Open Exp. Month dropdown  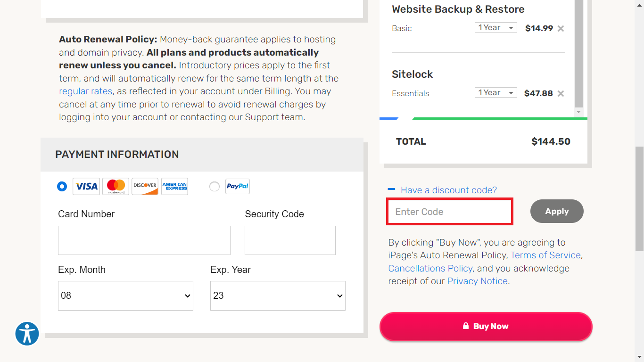pyautogui.click(x=125, y=296)
